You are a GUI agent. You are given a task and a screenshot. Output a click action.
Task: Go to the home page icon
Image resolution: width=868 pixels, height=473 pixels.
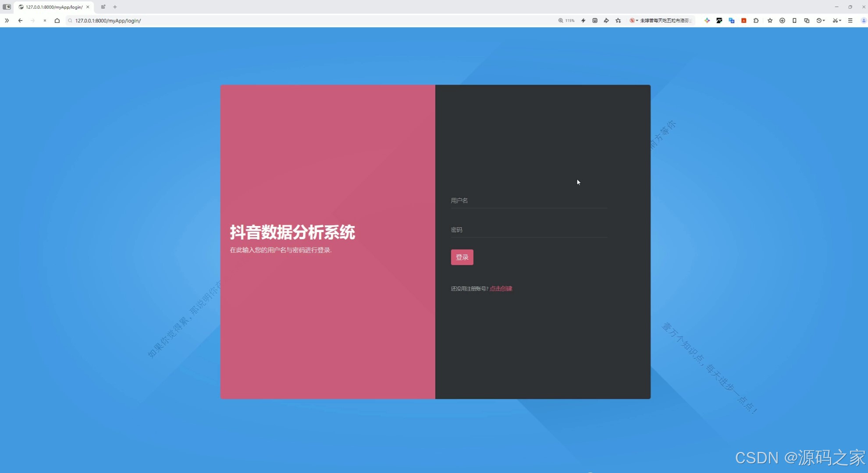57,21
